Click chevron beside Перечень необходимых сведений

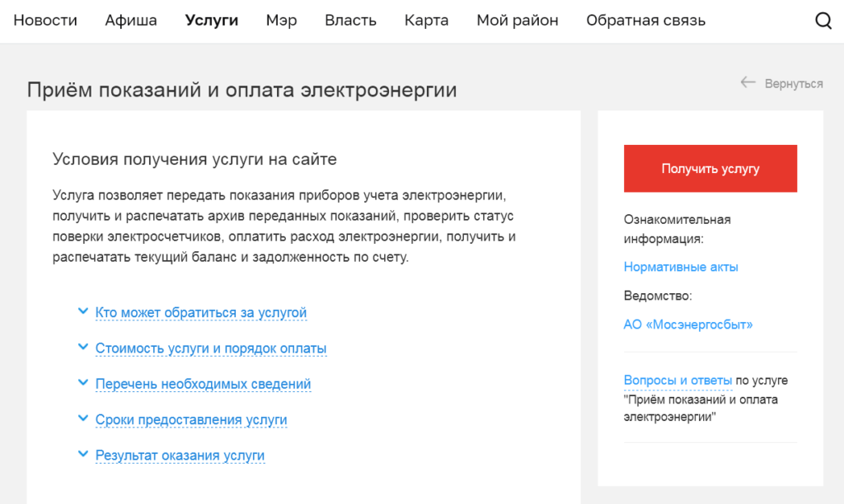(82, 383)
